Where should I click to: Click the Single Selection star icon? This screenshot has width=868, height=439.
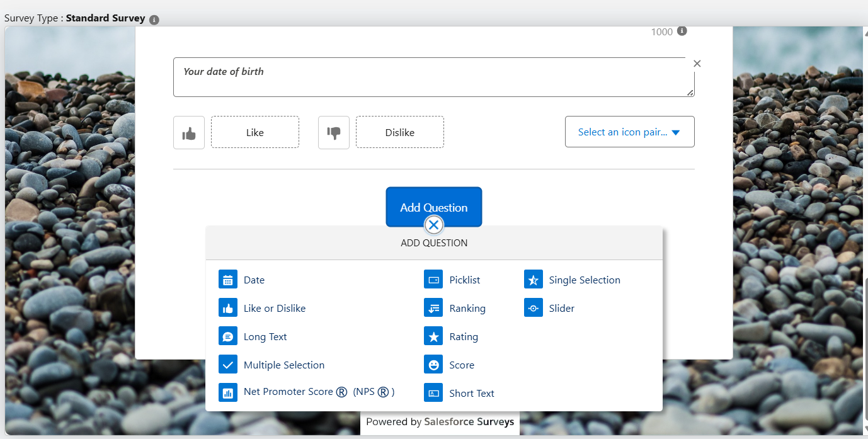pyautogui.click(x=533, y=279)
